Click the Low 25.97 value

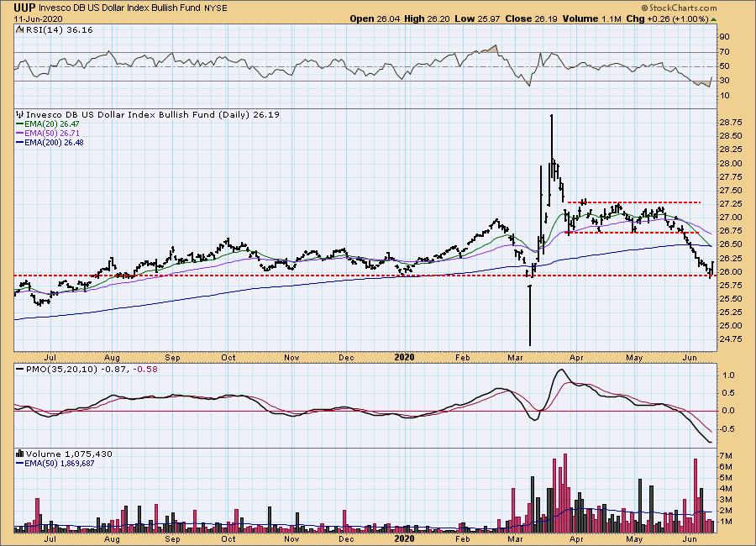477,18
